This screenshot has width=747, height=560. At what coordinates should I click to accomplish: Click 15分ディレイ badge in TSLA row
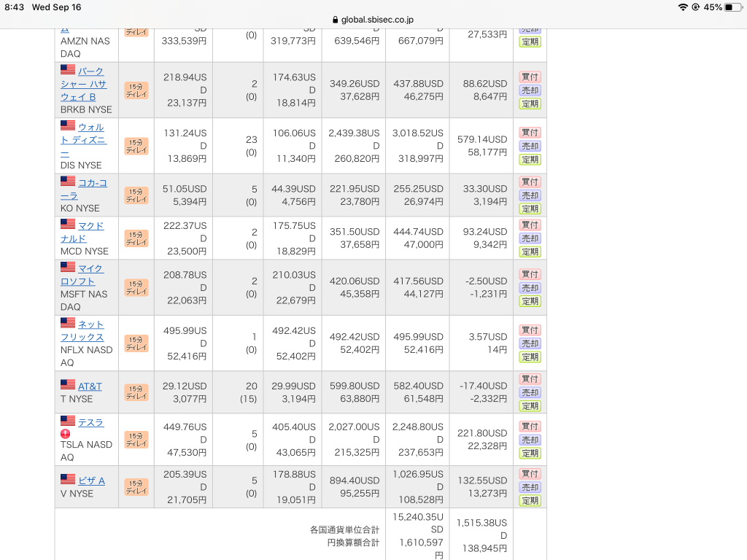point(136,440)
